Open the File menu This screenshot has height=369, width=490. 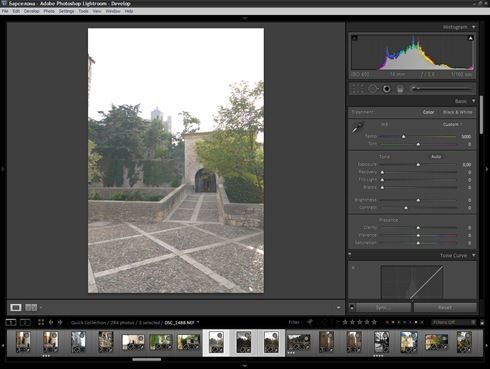[x=5, y=11]
